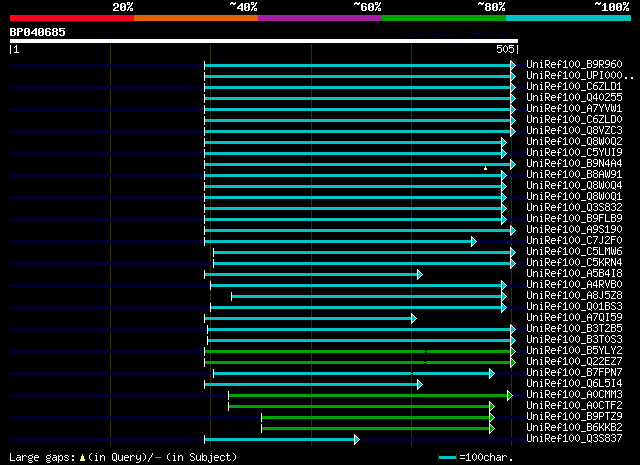Select the UniRef100_Q3S837 hit name

[574, 438]
